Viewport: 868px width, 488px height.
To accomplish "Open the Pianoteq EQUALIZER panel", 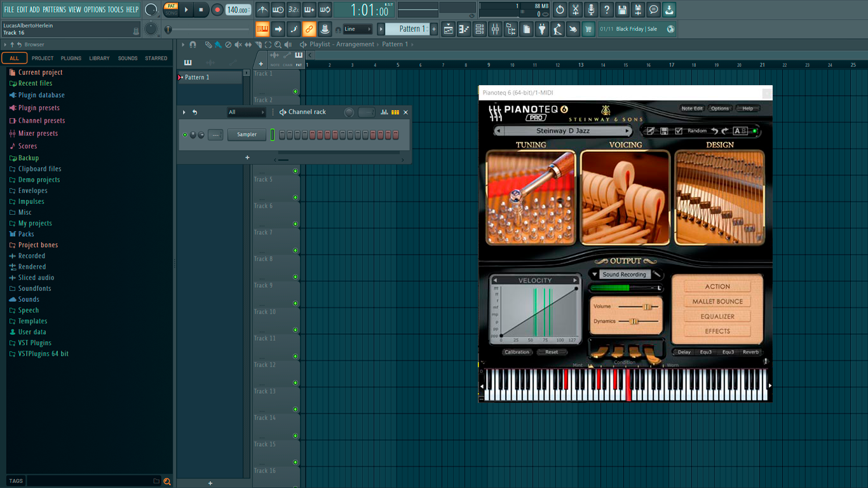I will [717, 316].
